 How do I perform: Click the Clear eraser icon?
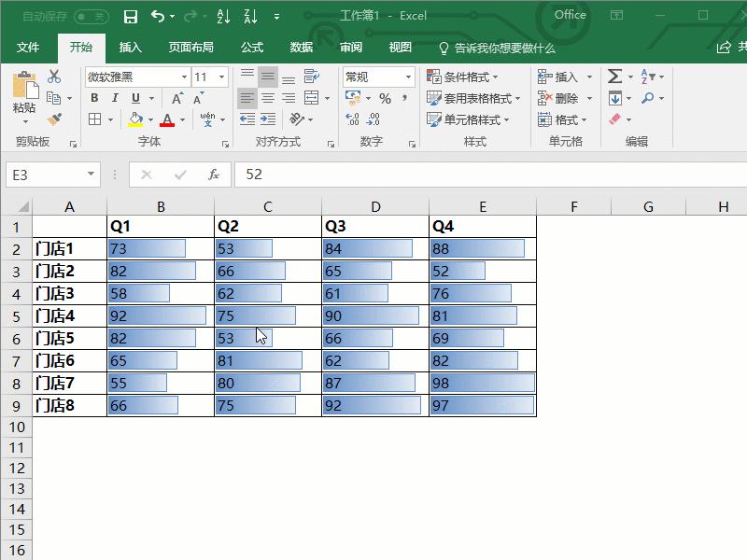click(x=615, y=119)
